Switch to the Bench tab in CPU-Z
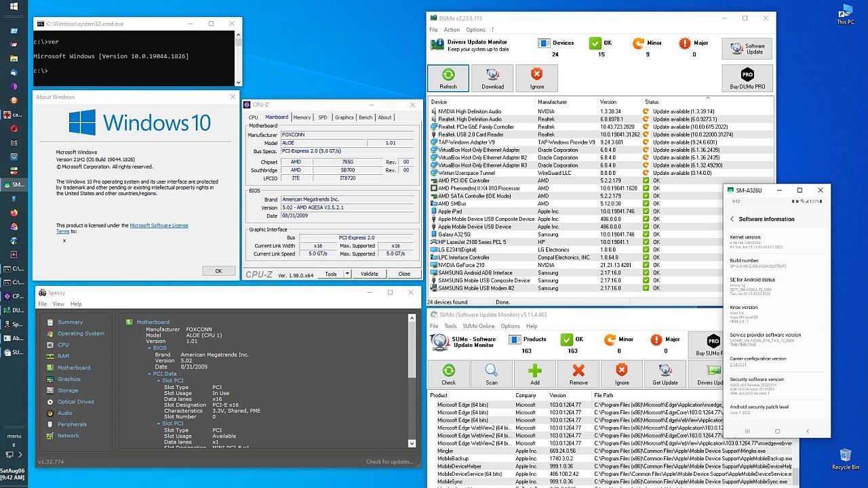This screenshot has width=868, height=488. click(366, 117)
